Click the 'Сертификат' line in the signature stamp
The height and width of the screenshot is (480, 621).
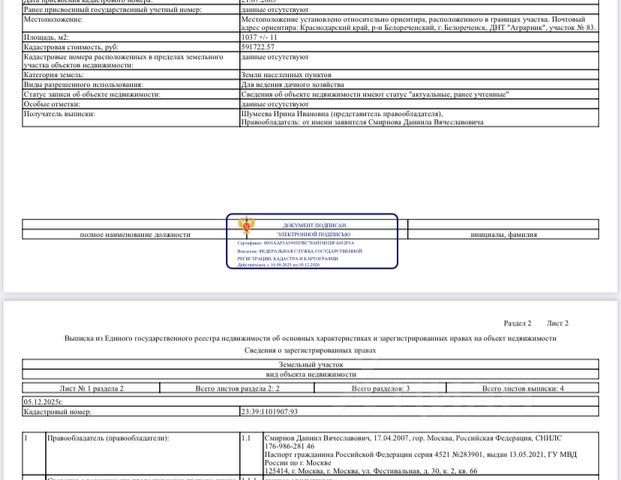tap(296, 243)
